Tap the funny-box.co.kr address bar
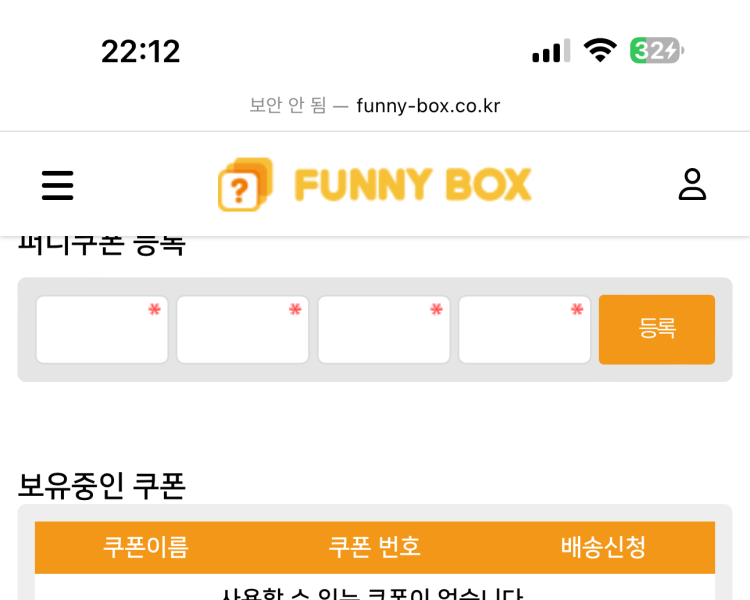This screenshot has width=750, height=600. pos(428,106)
